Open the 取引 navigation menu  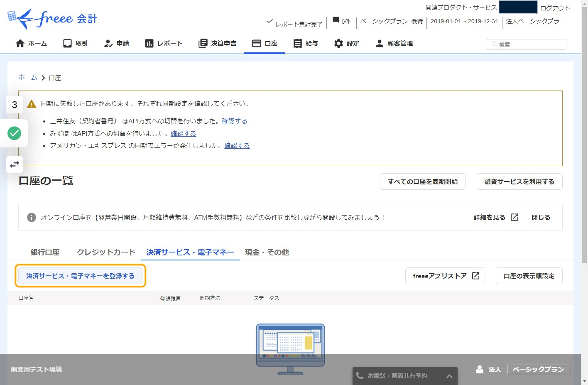pos(75,43)
